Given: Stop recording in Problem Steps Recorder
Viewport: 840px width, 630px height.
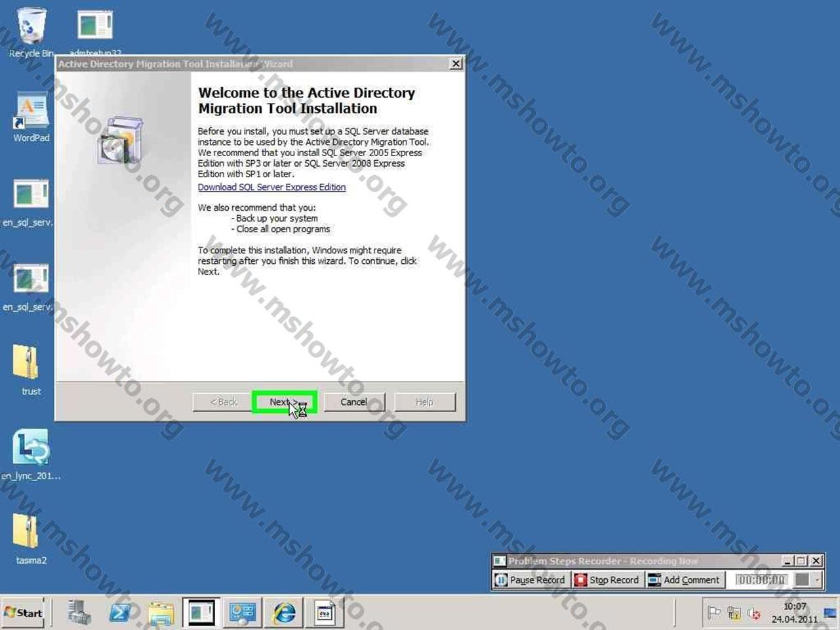Looking at the screenshot, I should point(607,580).
